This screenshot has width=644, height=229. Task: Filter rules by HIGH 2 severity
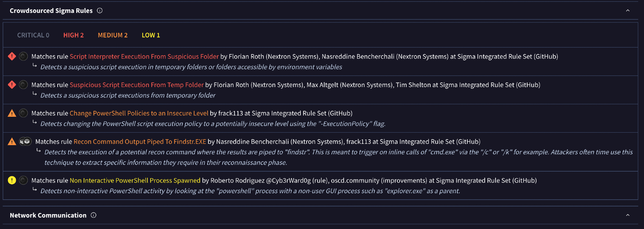pos(73,35)
